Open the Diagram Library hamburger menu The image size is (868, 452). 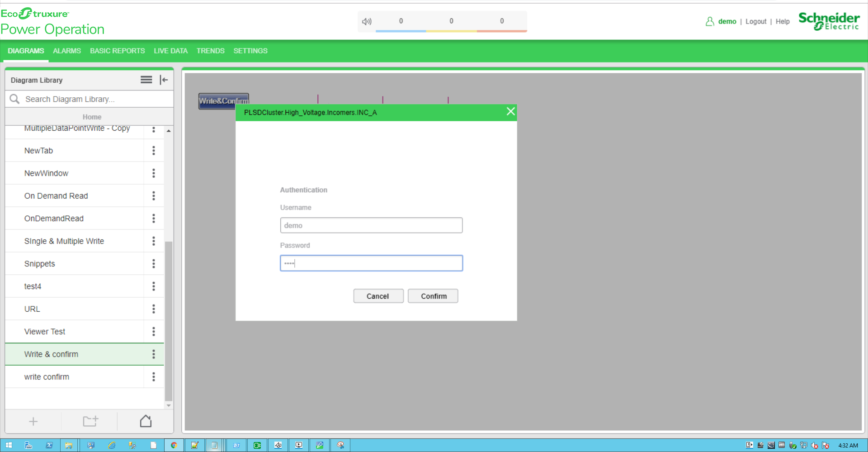point(146,80)
